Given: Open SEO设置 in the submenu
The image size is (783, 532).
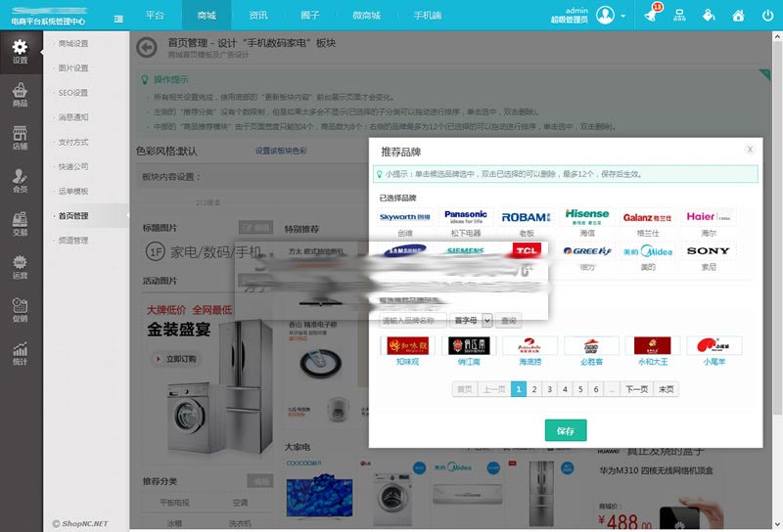Looking at the screenshot, I should (72, 93).
